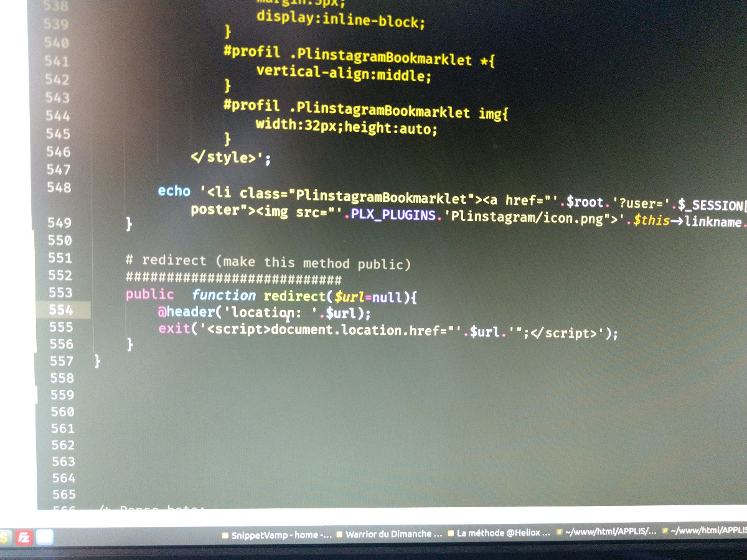Click line number 553 in gutter
The height and width of the screenshot is (560, 747).
(x=60, y=292)
